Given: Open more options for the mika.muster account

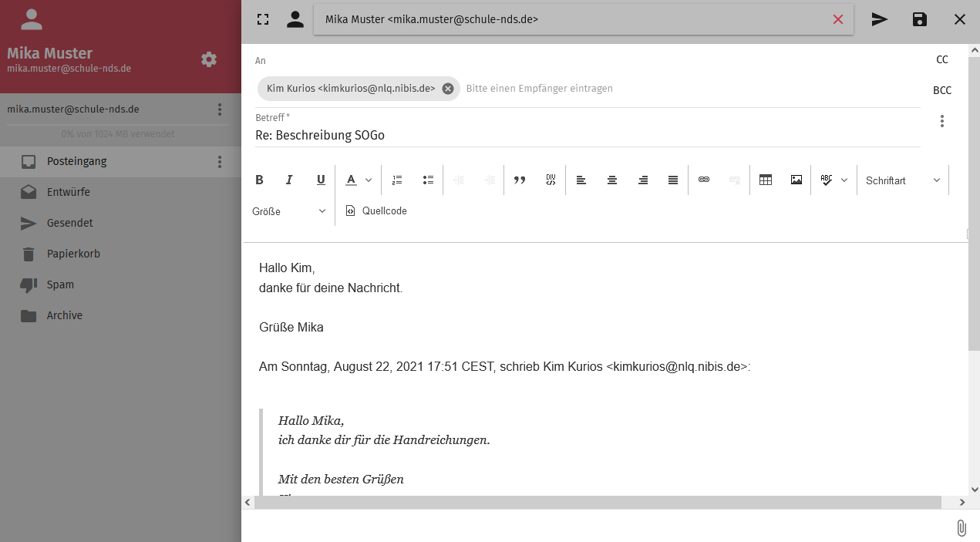Looking at the screenshot, I should [x=220, y=109].
